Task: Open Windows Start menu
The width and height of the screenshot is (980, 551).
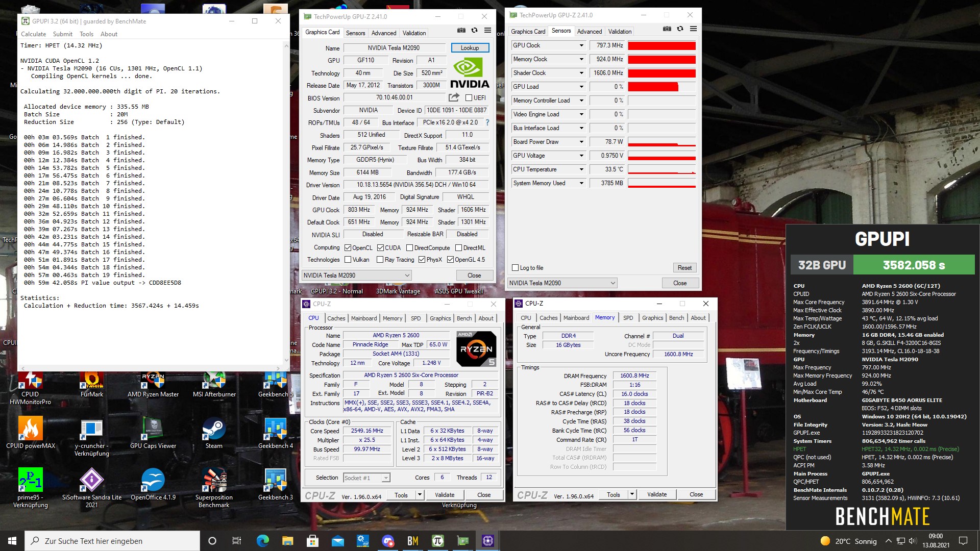Action: 12,541
